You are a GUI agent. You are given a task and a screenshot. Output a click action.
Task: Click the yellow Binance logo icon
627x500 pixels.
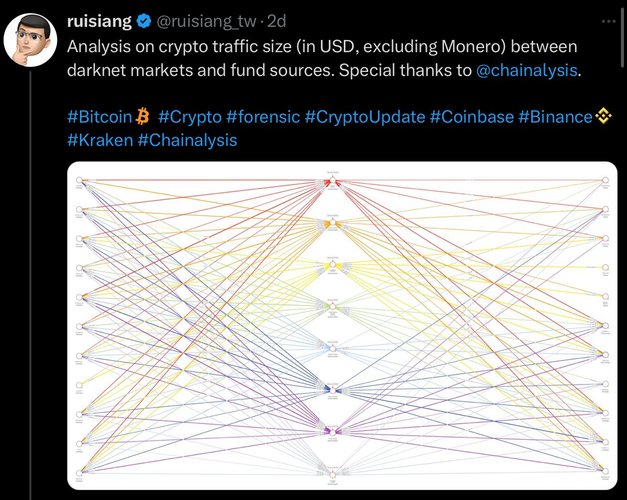click(603, 117)
